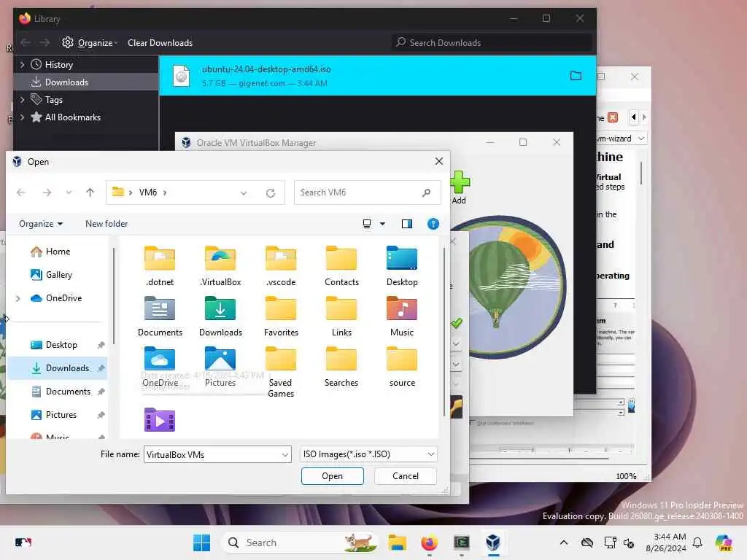Click New folder in Open dialog

tap(107, 224)
